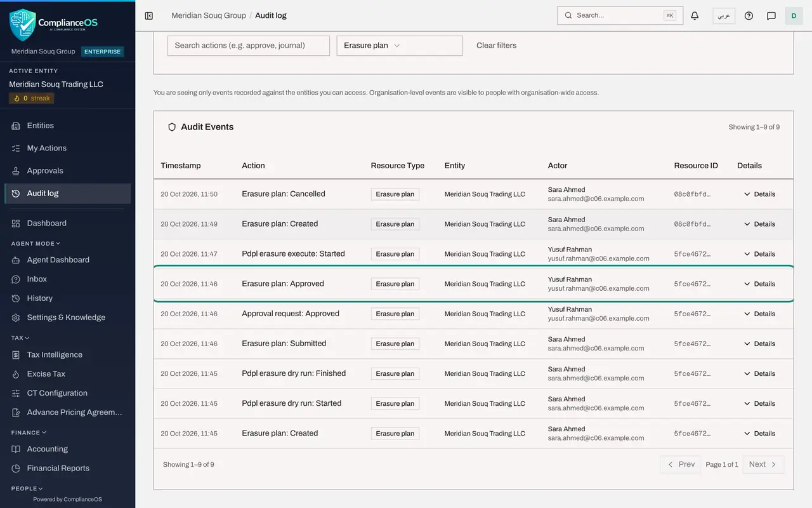Collapse the PEOPLE sidebar section
Screen dimensions: 812x508
click(x=27, y=488)
